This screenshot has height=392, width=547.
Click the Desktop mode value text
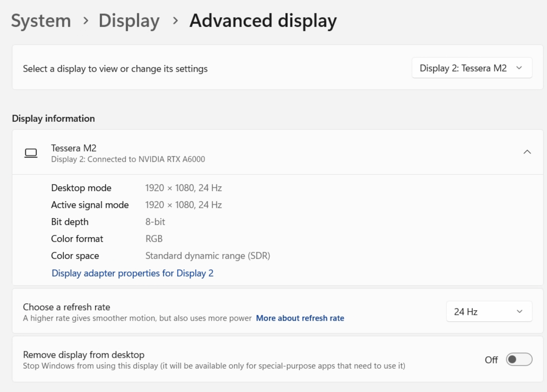click(183, 188)
